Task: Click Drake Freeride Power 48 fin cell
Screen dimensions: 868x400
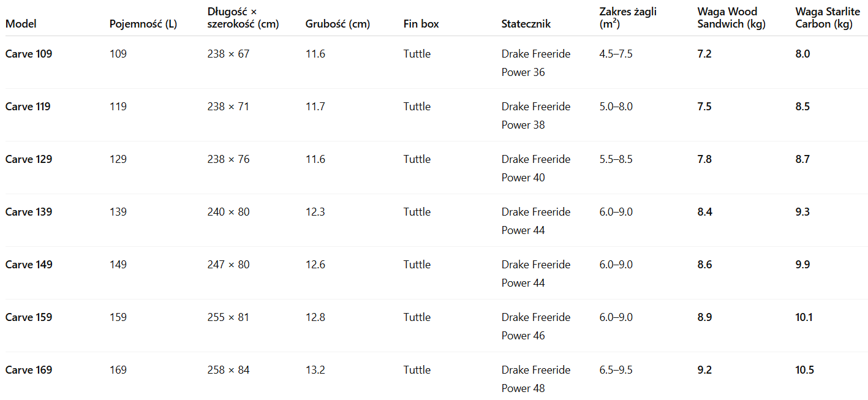Action: (x=535, y=379)
